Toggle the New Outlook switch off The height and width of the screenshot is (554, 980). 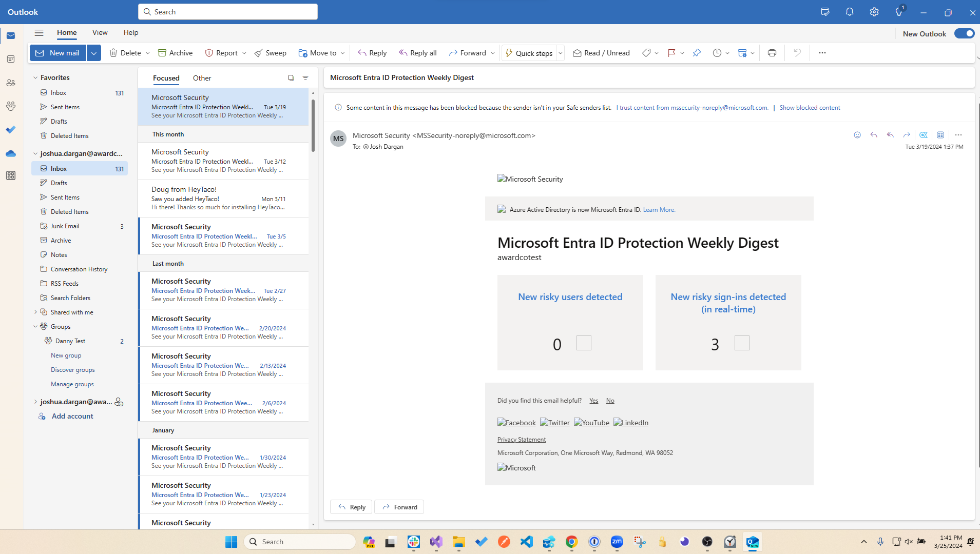tap(964, 33)
